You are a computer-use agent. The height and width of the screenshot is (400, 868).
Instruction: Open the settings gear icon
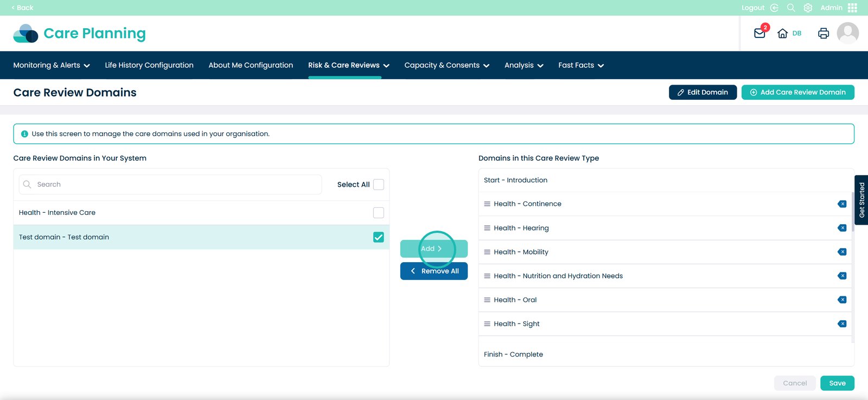tap(808, 8)
